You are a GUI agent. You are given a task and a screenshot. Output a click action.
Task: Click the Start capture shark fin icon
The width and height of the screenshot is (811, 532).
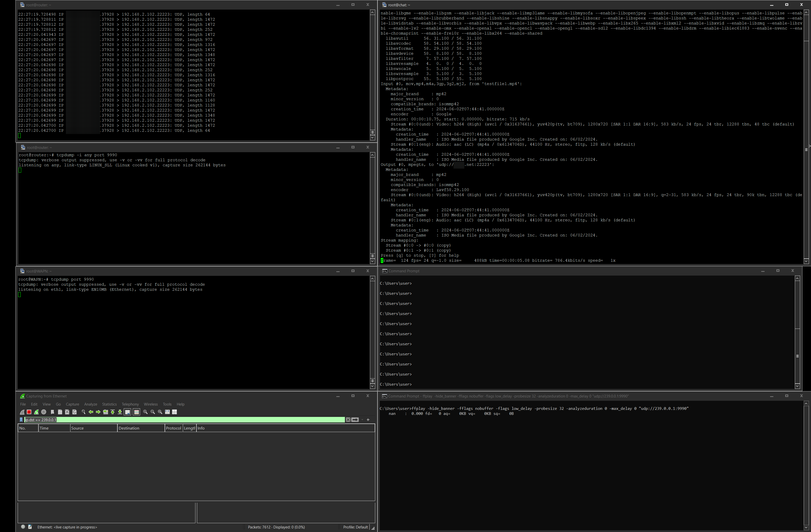[x=22, y=412]
